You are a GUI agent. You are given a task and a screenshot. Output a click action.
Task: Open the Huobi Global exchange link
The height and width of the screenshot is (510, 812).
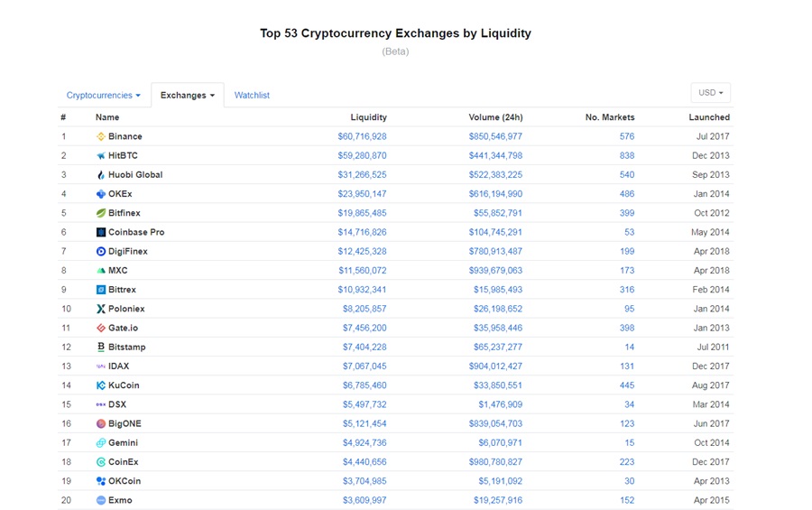tap(135, 175)
